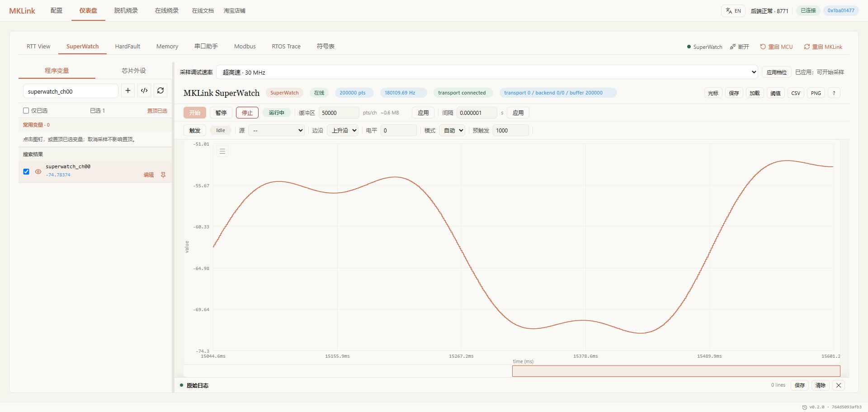The height and width of the screenshot is (412, 868).
Task: Click the plus icon to add variable
Action: click(128, 91)
